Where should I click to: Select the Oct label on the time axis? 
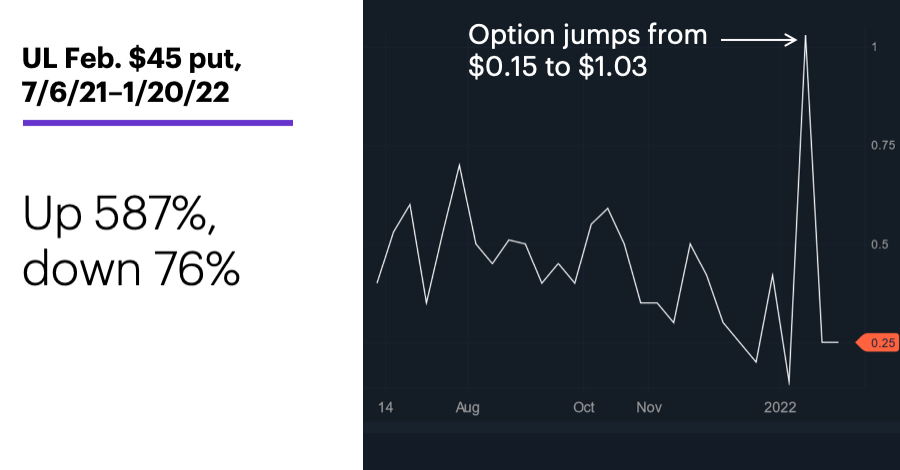584,407
